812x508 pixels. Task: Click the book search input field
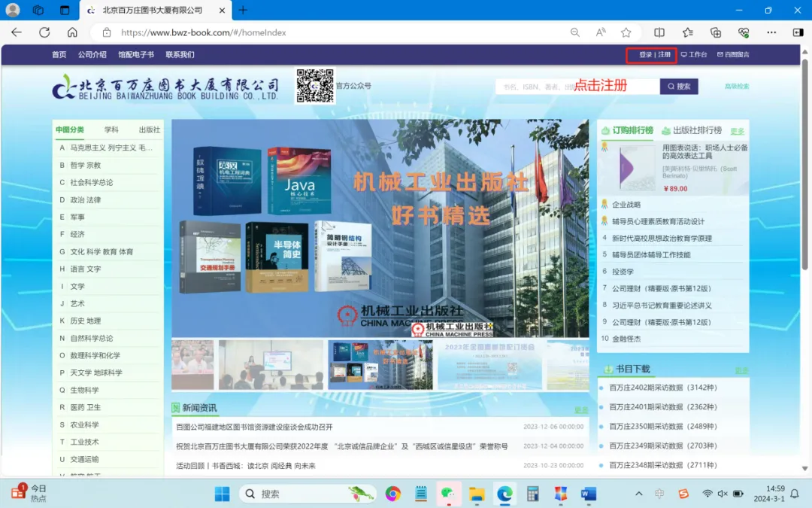(577, 86)
